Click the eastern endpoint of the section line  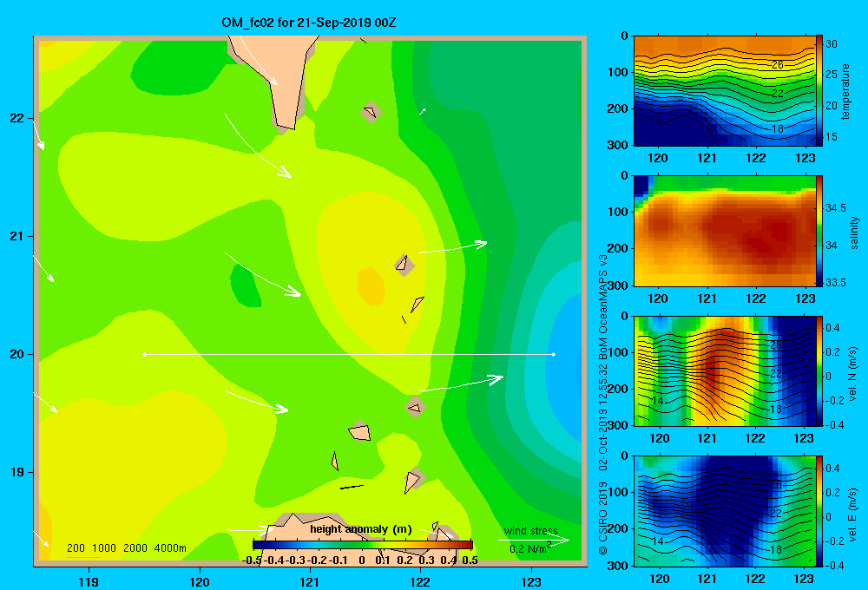(x=554, y=354)
